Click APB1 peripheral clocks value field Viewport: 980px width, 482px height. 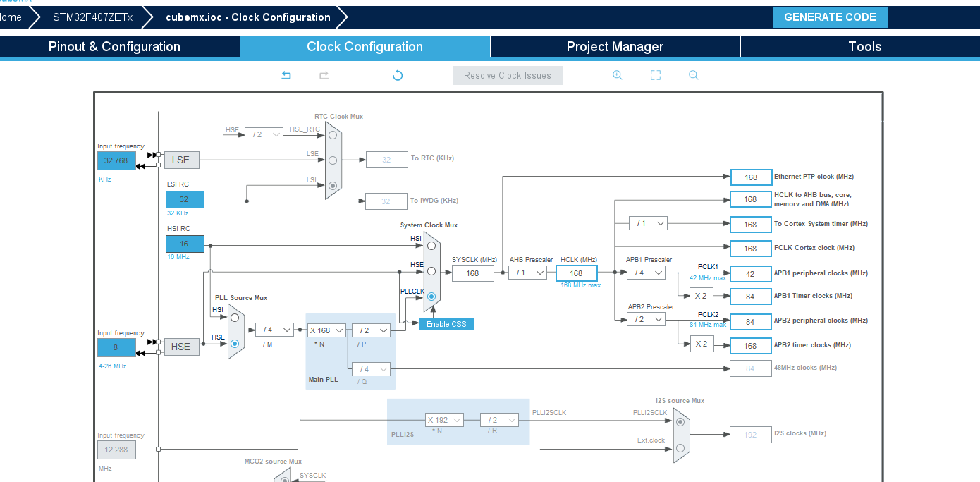751,274
